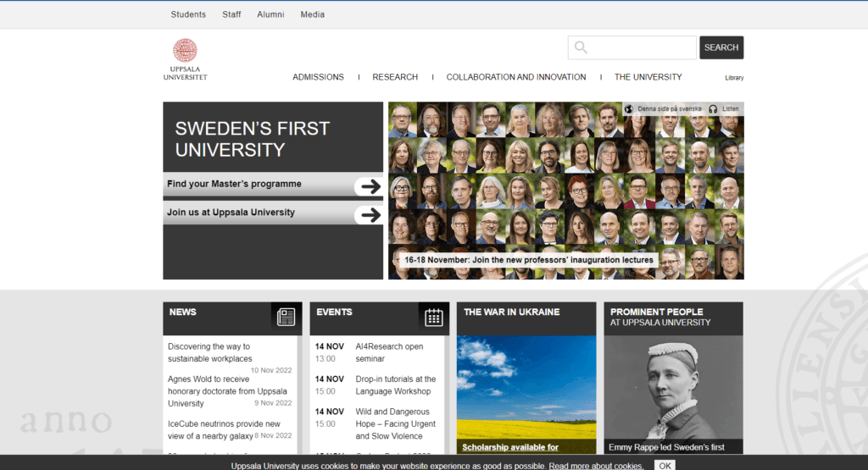Click the calendar icon in Events header
Viewport: 868px width, 470px height.
433,318
